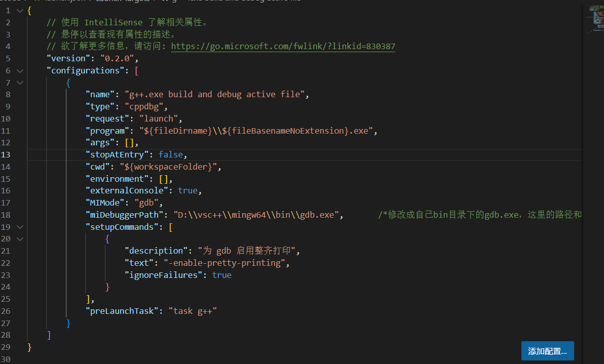Click the 添加配置... button
Screen dimensions: 604x364
pos(547,351)
